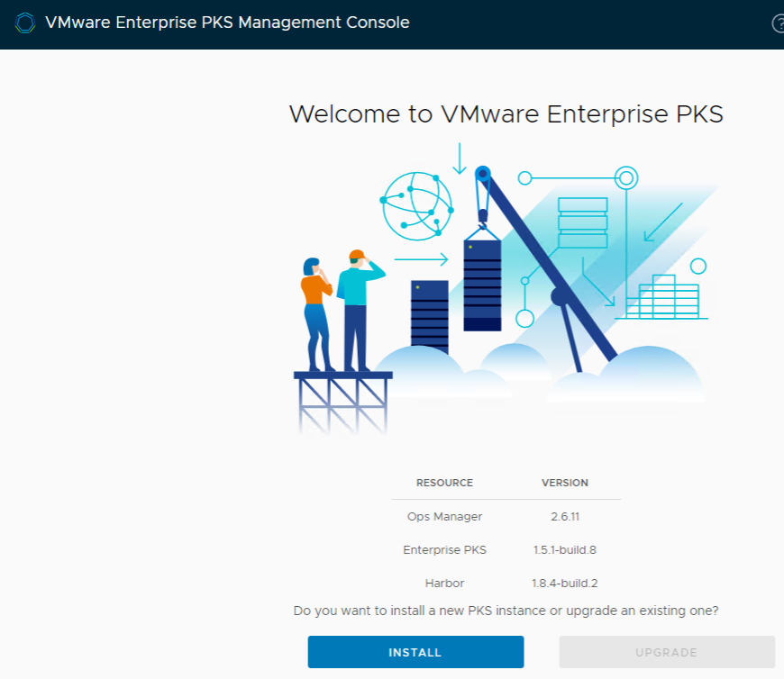Click the Harbor version 1.8.4-build.2 text
This screenshot has height=679, width=784.
coord(565,583)
